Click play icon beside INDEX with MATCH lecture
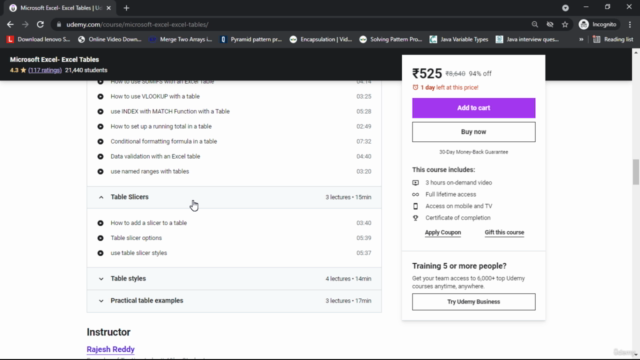This screenshot has height=360, width=640. pos(100,111)
